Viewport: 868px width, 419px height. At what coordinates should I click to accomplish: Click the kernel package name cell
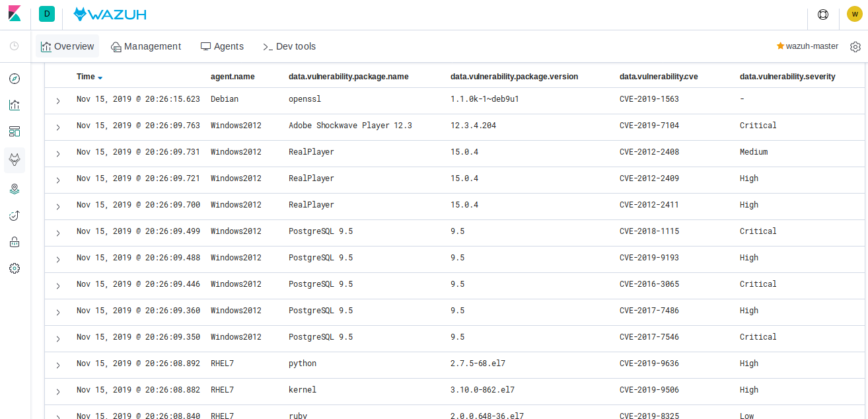tap(303, 390)
